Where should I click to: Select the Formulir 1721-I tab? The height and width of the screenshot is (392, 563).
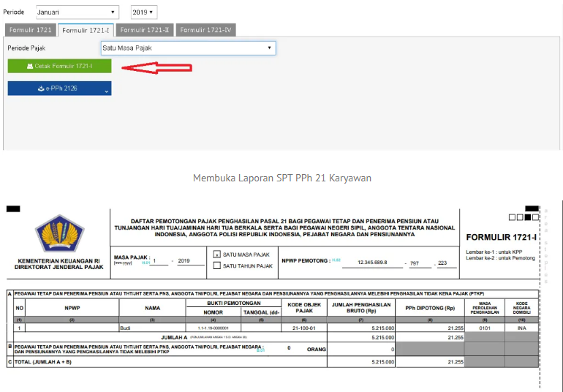[x=86, y=30]
